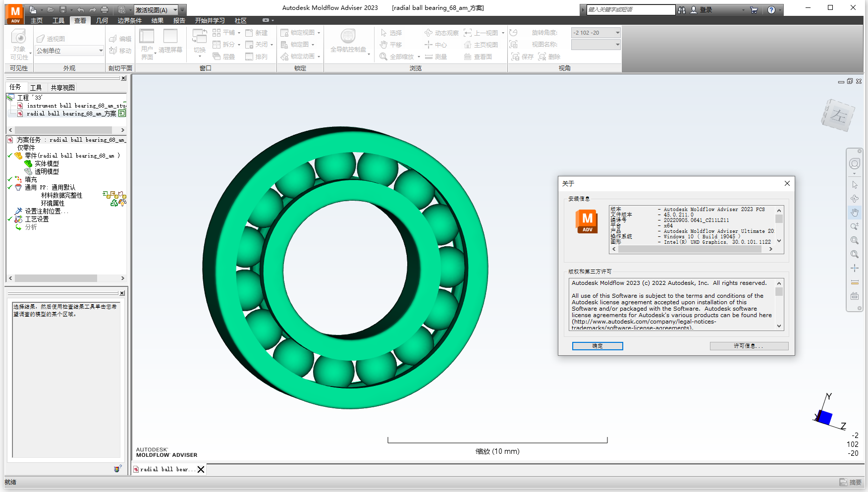Click the 中心 center tool
868x492 pixels.
(436, 45)
